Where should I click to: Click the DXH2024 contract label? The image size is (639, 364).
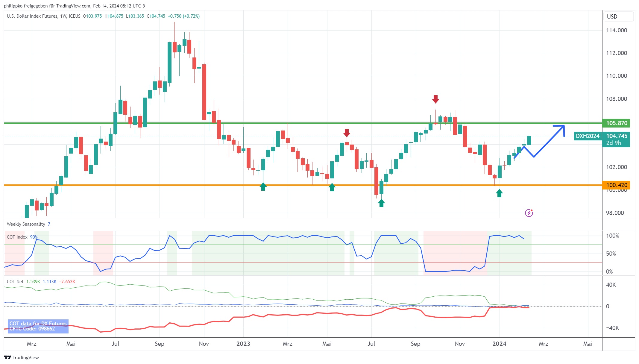[x=588, y=136]
